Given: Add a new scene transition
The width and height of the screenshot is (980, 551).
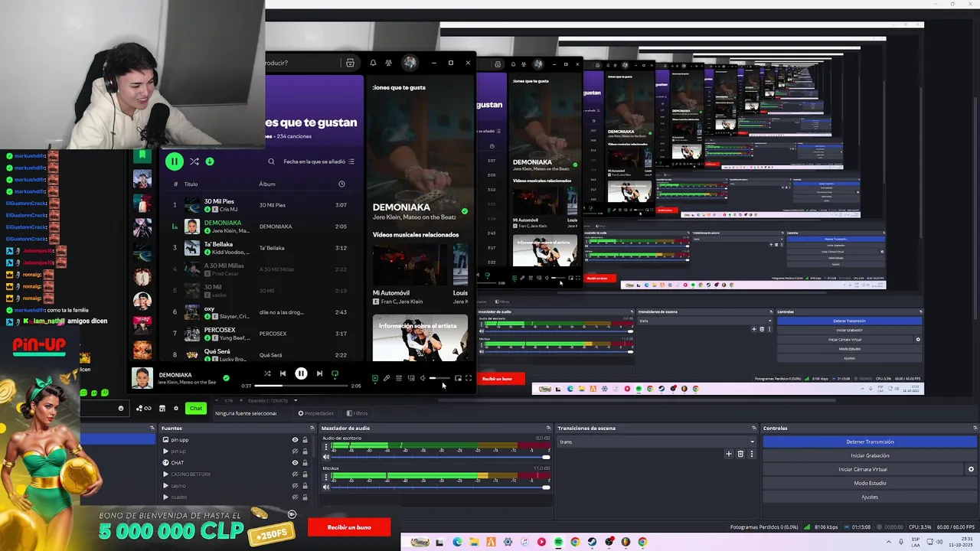Looking at the screenshot, I should [729, 454].
